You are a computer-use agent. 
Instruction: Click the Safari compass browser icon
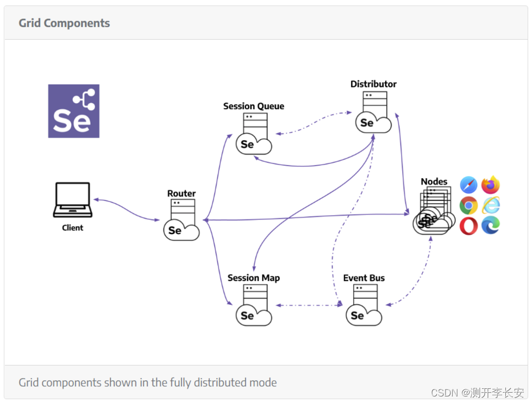tap(468, 185)
